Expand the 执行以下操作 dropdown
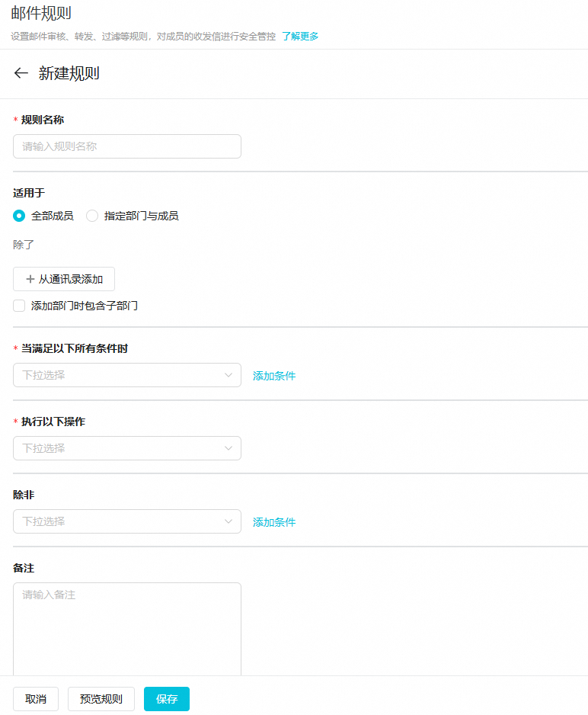Viewport: 588px width, 715px height. 122,448
